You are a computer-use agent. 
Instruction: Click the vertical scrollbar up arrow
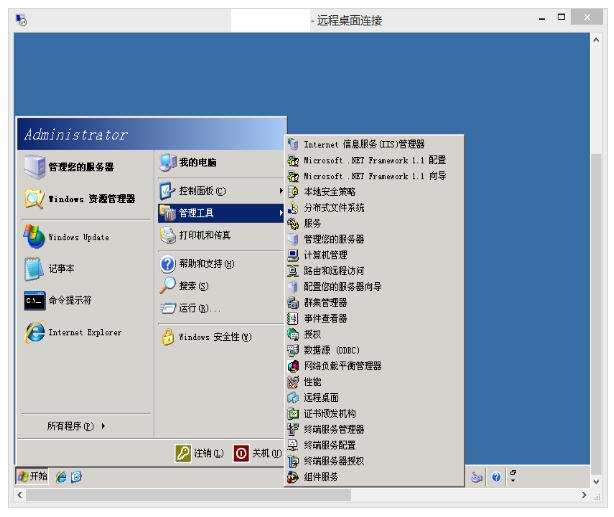596,40
